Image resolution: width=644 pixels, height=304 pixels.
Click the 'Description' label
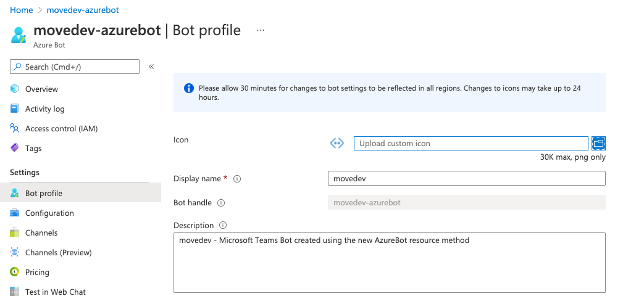tap(193, 225)
